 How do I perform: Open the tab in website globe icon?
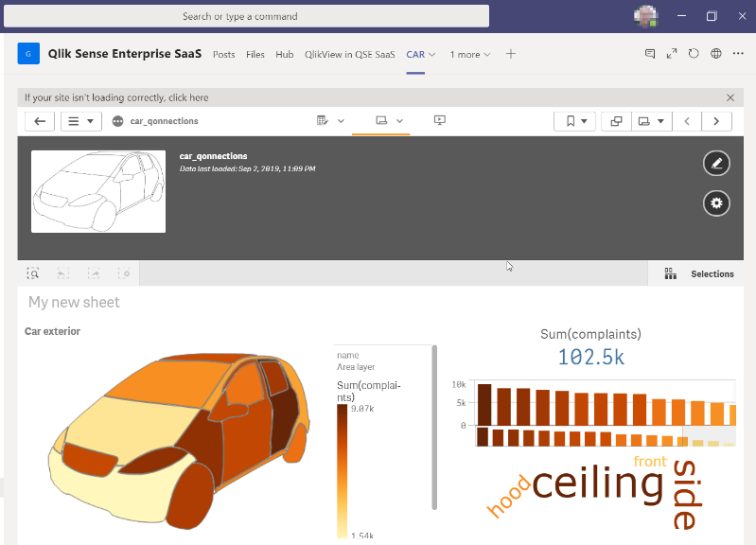(x=716, y=54)
